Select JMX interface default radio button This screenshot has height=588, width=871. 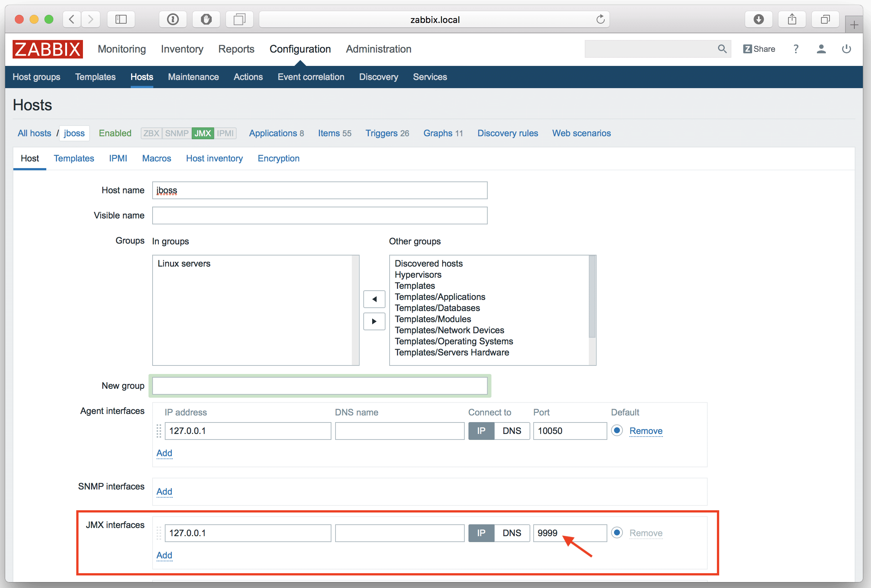pyautogui.click(x=617, y=532)
